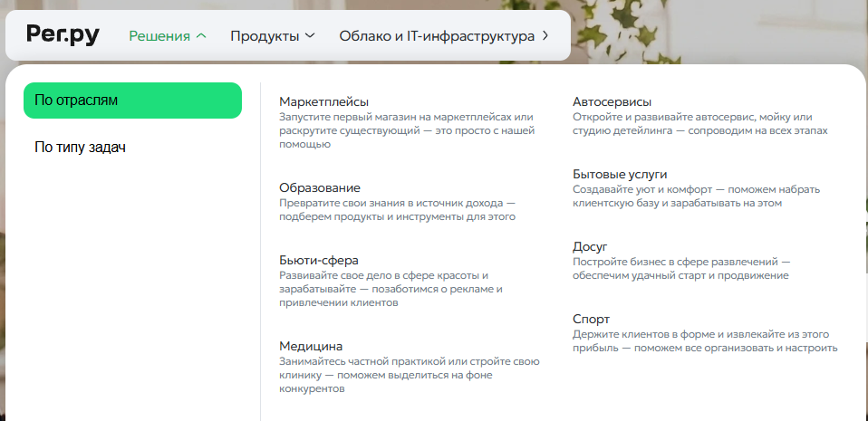The height and width of the screenshot is (421, 868).
Task: Open the Облако и IT-инфраструктура menu
Action: coord(443,36)
